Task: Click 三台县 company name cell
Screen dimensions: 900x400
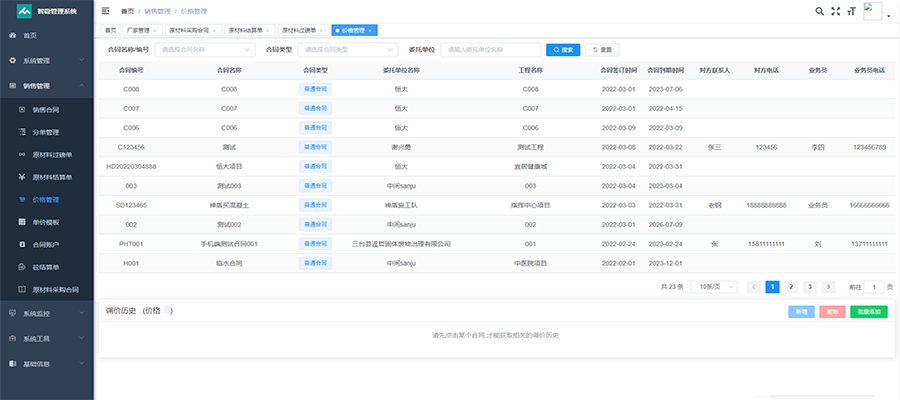Action: (401, 244)
